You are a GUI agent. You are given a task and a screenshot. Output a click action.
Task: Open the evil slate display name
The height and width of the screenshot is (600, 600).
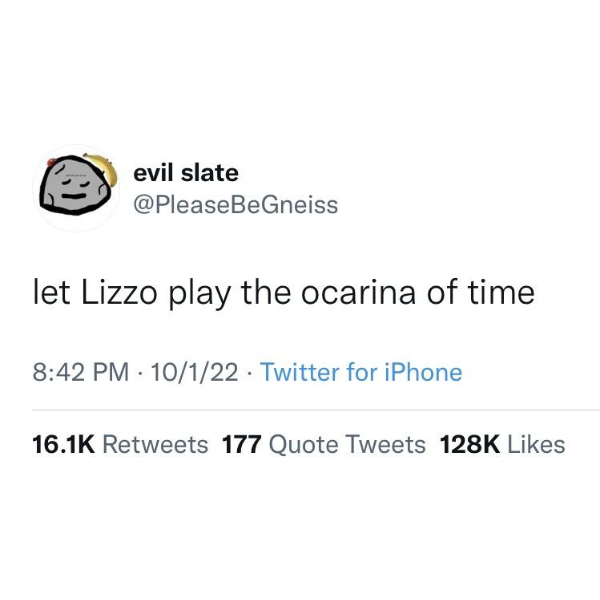coord(186,173)
